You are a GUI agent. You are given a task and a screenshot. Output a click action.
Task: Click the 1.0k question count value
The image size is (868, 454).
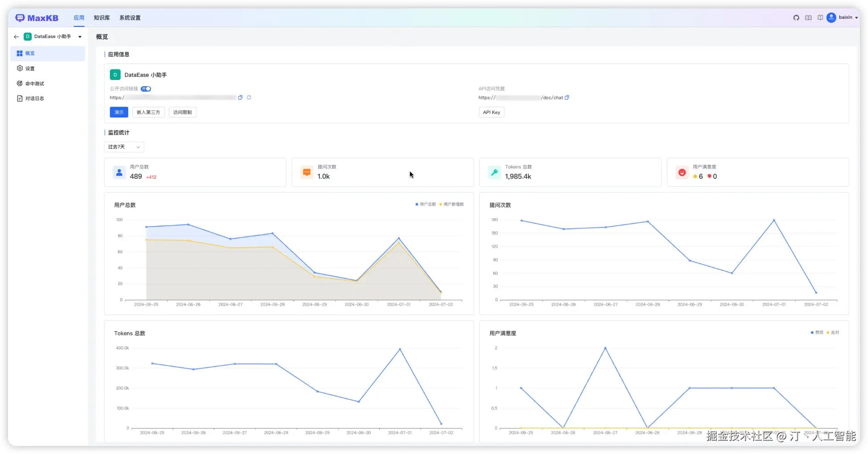point(323,177)
